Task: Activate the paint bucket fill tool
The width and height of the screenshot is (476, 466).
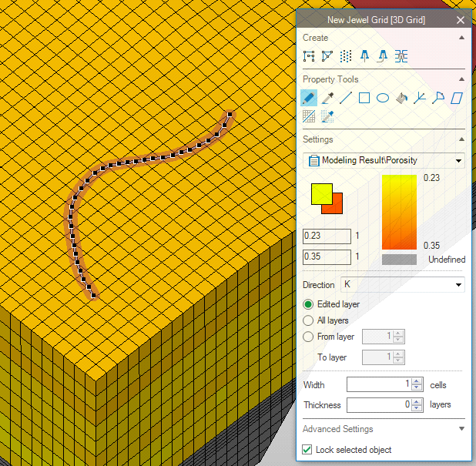Action: [x=401, y=98]
